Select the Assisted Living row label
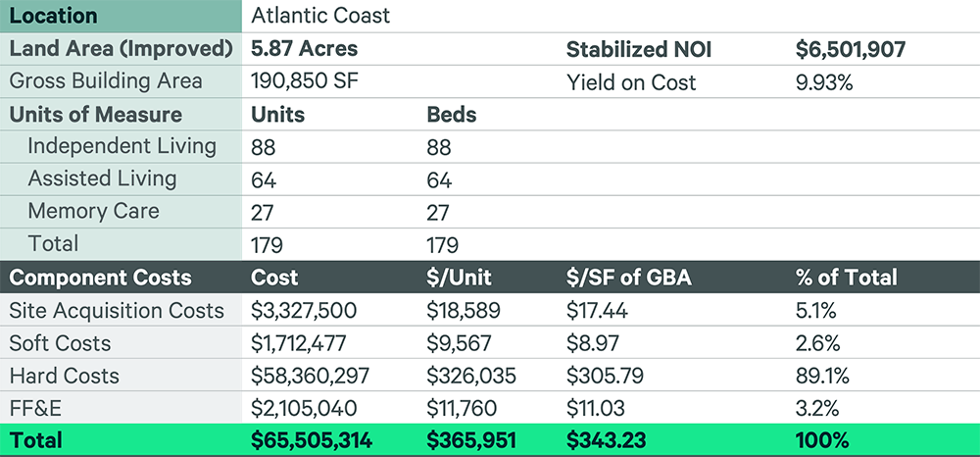The width and height of the screenshot is (980, 457). point(103,178)
